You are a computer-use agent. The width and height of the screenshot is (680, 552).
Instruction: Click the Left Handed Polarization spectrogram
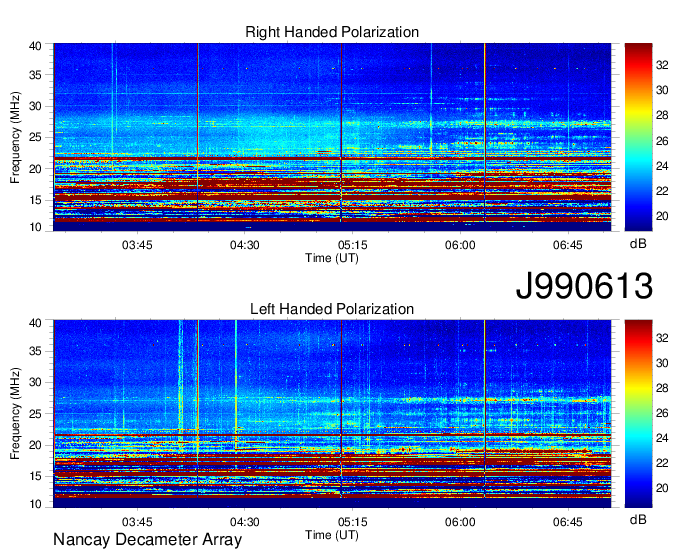(332, 414)
